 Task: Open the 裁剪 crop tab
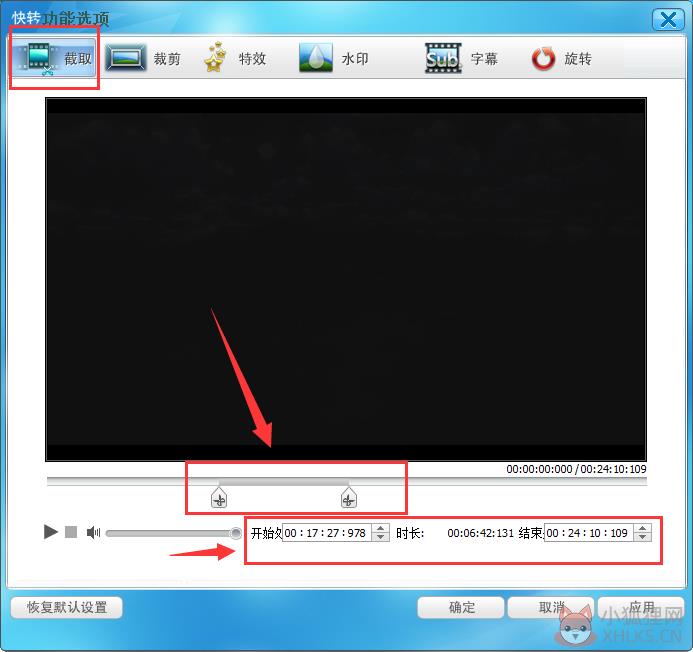143,58
